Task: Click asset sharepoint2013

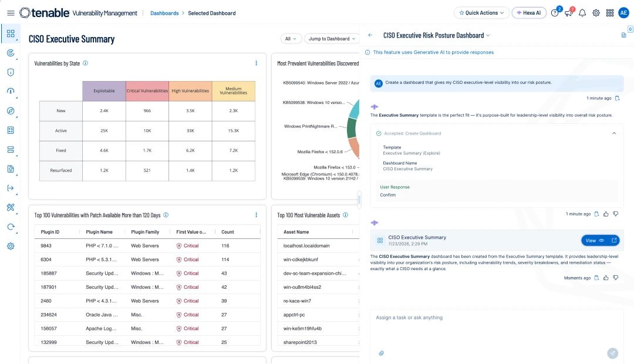Action: [300, 342]
